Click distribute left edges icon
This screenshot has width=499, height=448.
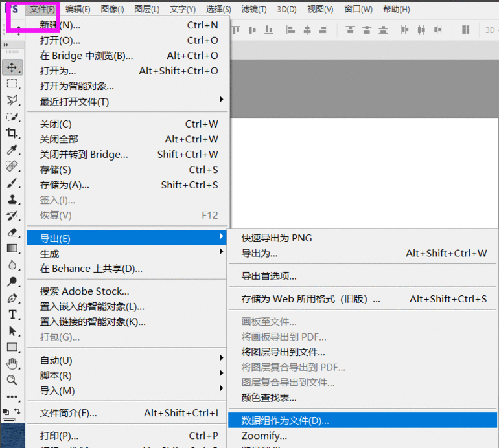[404, 30]
